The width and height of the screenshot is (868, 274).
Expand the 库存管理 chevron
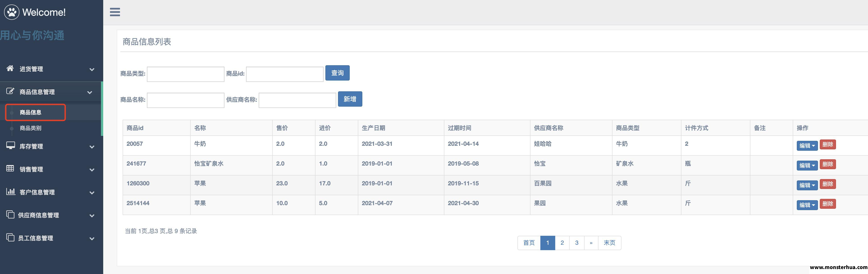click(92, 147)
